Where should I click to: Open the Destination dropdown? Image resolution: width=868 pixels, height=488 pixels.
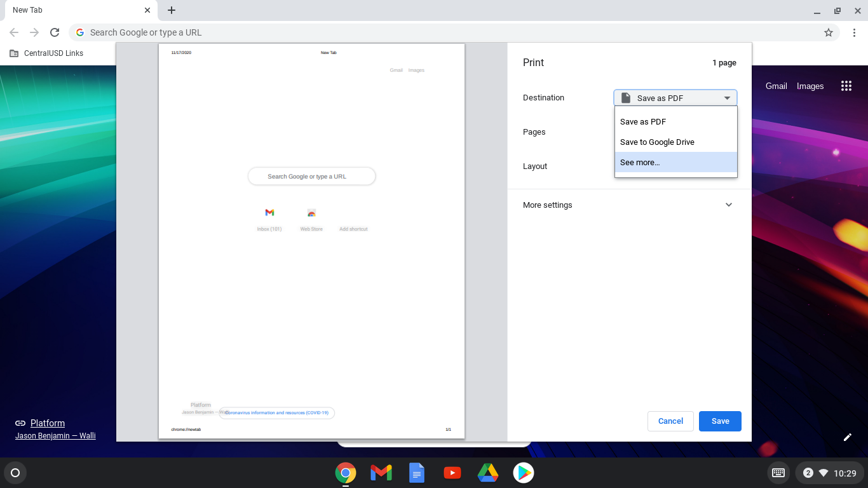(x=675, y=98)
